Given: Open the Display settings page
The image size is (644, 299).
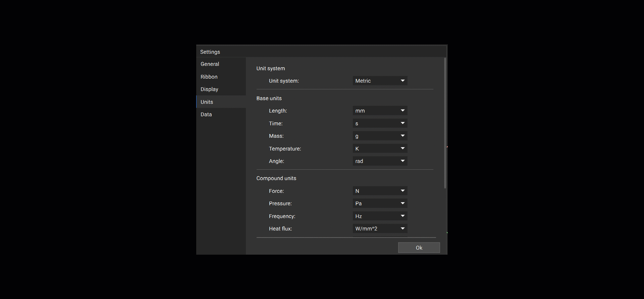Looking at the screenshot, I should tap(221, 89).
